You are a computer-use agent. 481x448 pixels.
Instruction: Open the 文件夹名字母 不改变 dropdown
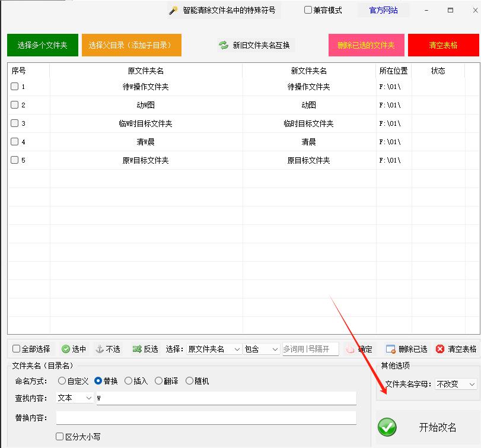click(x=455, y=385)
